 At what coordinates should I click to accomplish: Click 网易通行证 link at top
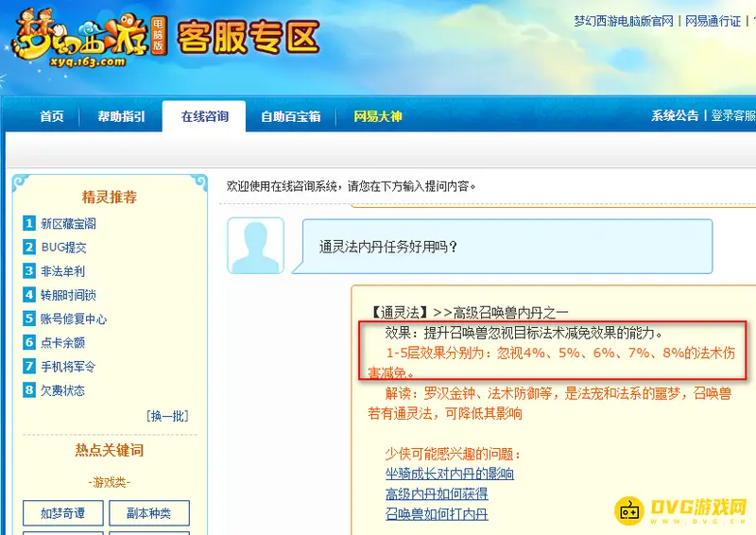pyautogui.click(x=713, y=21)
